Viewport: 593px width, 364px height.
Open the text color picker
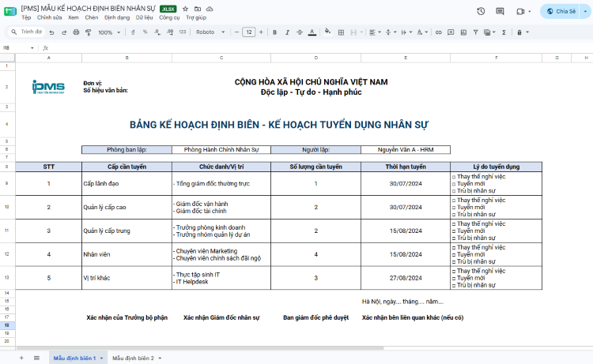[312, 32]
